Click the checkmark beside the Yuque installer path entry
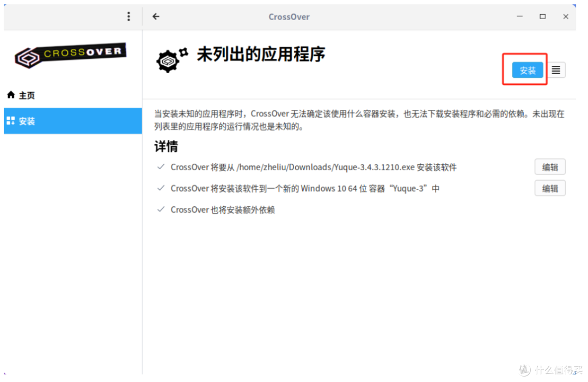The image size is (588, 382). [x=160, y=167]
